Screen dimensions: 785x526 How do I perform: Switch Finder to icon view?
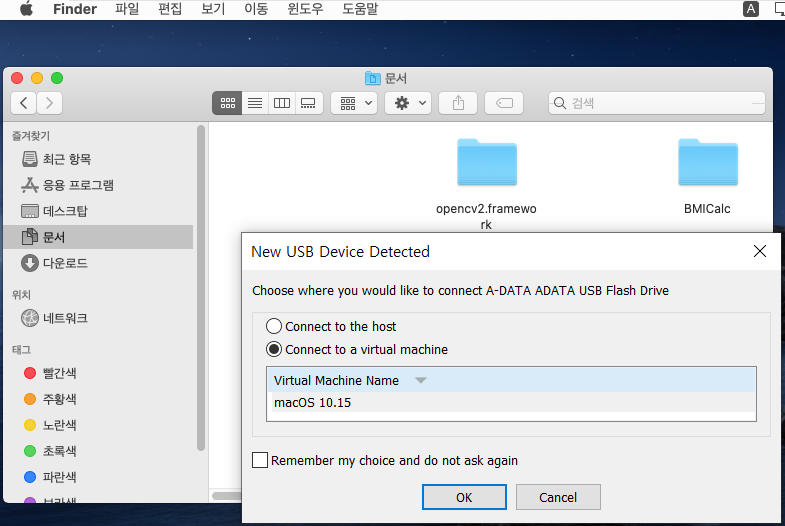(x=227, y=103)
